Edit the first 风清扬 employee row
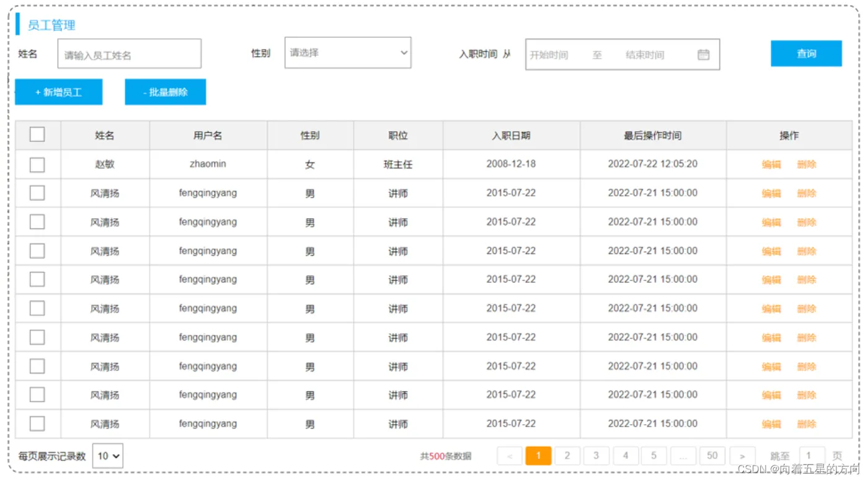The image size is (868, 480). click(x=771, y=193)
